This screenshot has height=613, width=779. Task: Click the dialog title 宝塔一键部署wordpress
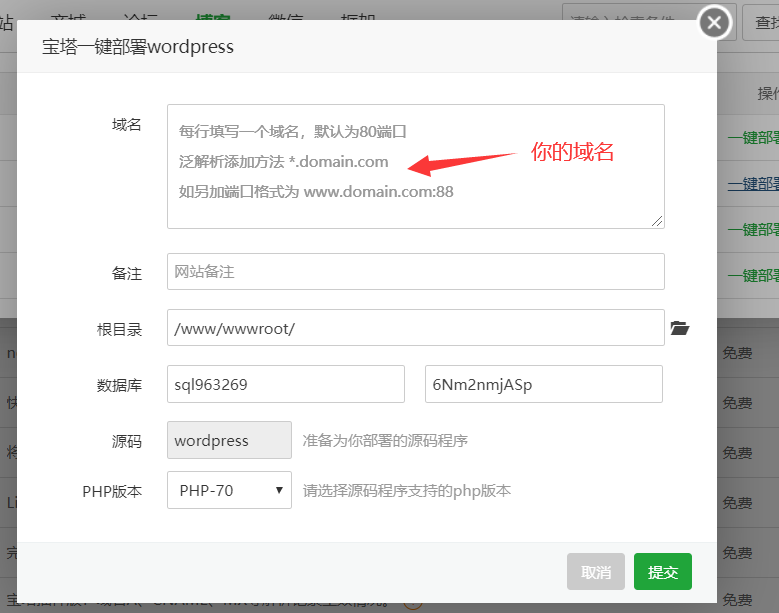[x=138, y=47]
